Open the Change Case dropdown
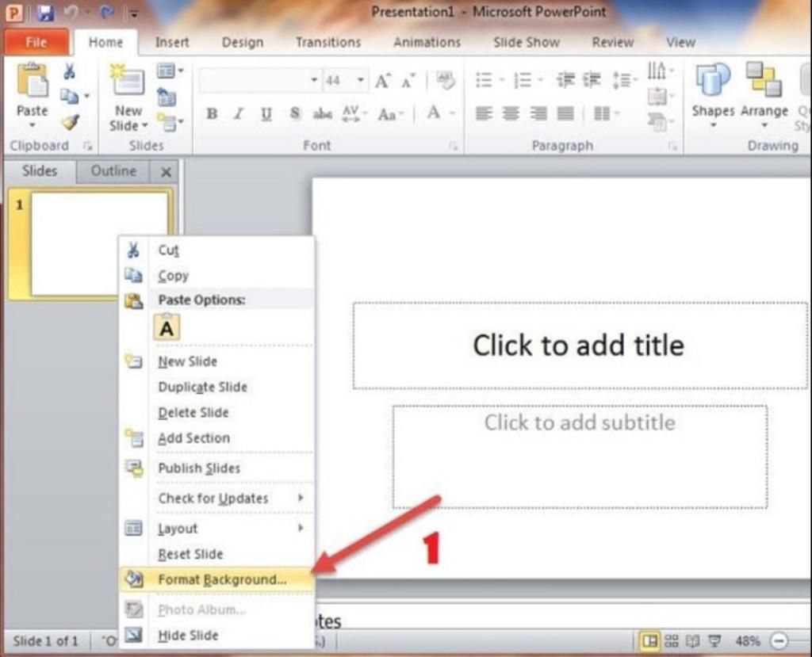812x657 pixels. coord(390,114)
